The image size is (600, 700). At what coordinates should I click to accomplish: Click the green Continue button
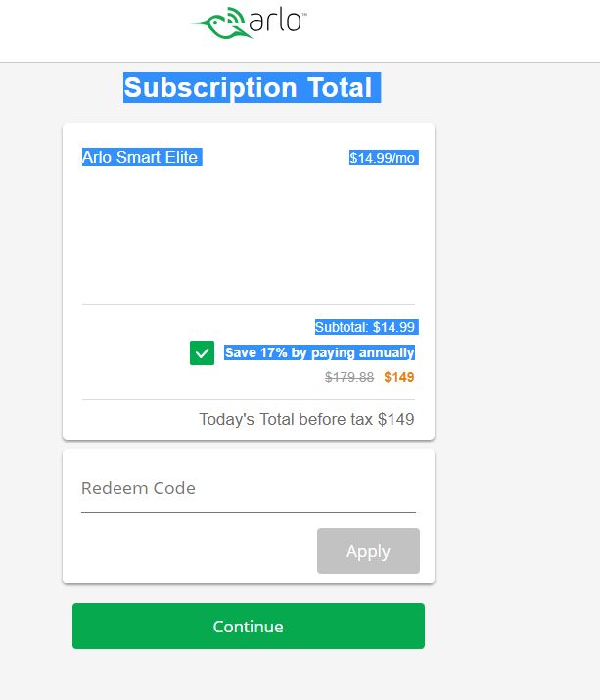249,626
